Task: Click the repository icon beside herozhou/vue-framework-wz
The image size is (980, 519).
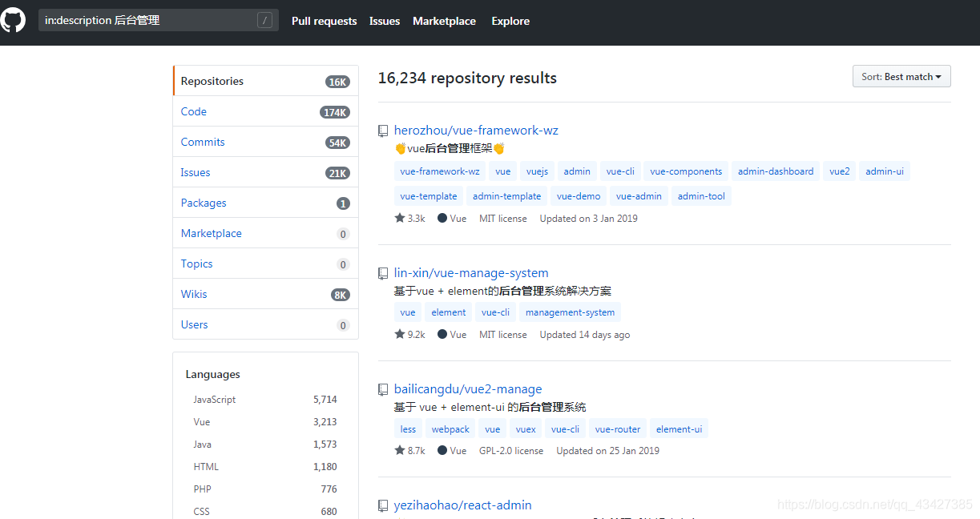Action: 382,131
